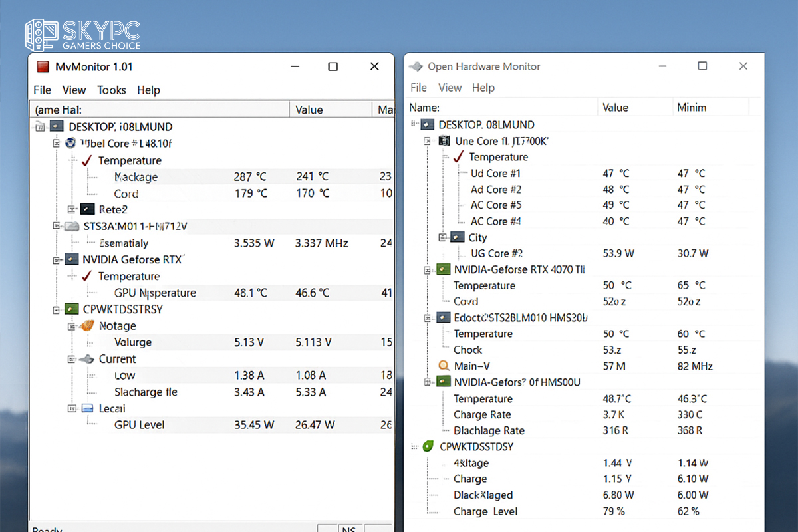The height and width of the screenshot is (532, 798).
Task: Select the "GPU Level" row
Action: pyautogui.click(x=211, y=425)
